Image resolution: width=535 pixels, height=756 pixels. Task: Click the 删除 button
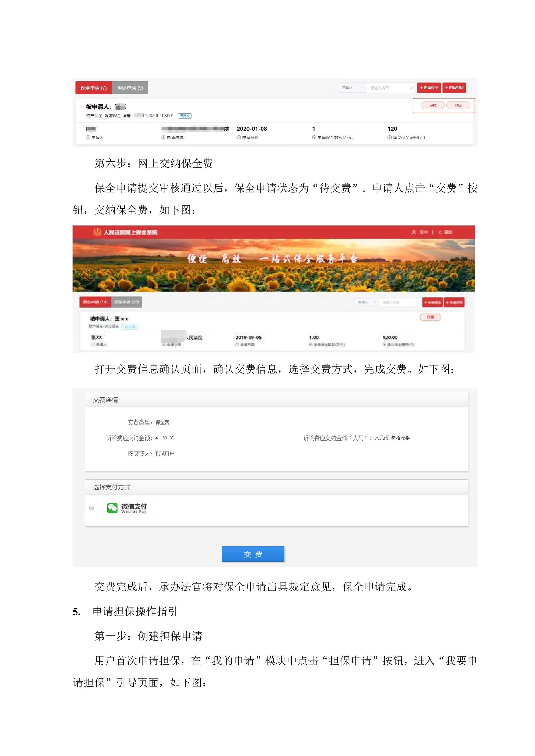458,105
